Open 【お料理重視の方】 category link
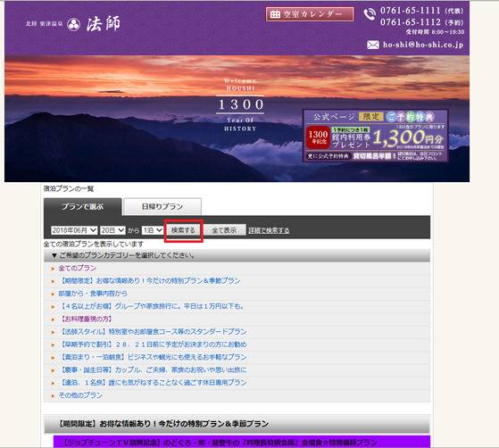This screenshot has width=499, height=448. (86, 319)
